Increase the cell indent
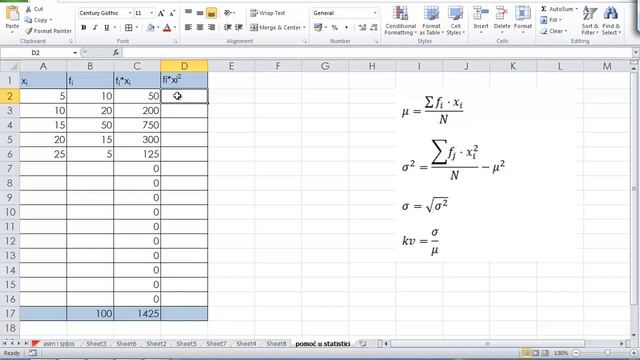Screen dimensions: 640x360 [x=239, y=27]
